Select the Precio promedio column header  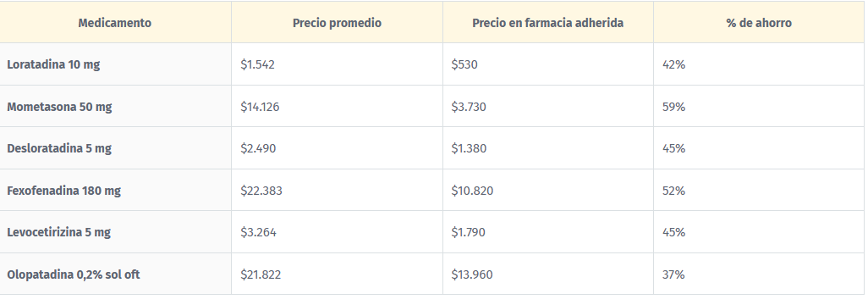(337, 23)
